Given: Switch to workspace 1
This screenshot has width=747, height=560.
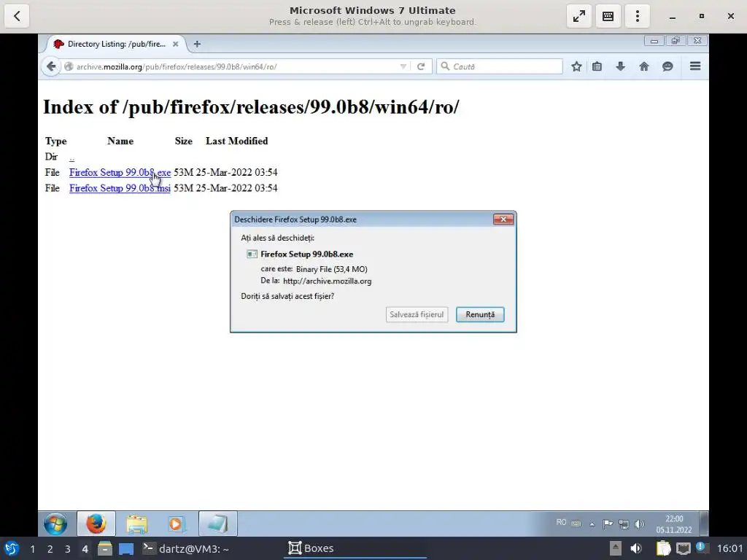Looking at the screenshot, I should pos(32,549).
